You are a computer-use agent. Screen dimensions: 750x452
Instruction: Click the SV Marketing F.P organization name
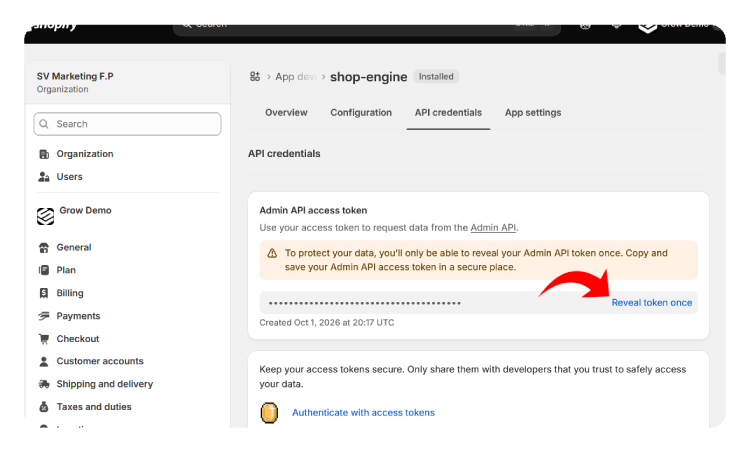tap(75, 77)
